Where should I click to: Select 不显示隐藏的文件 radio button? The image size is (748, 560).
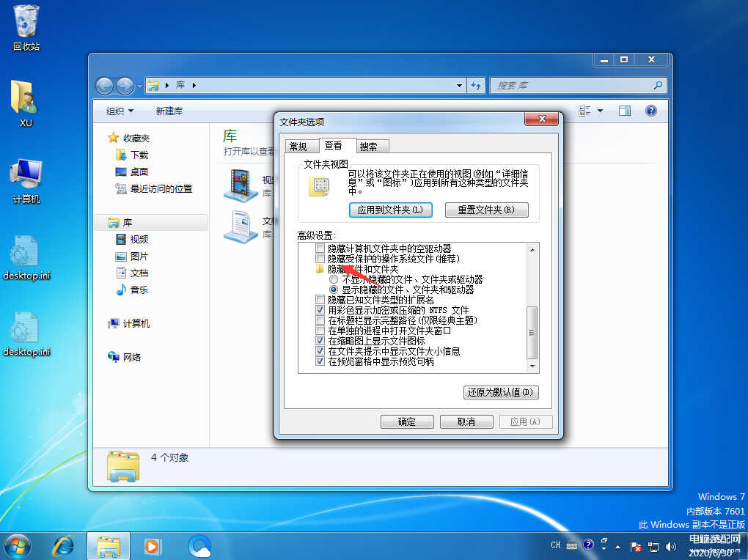[x=334, y=279]
